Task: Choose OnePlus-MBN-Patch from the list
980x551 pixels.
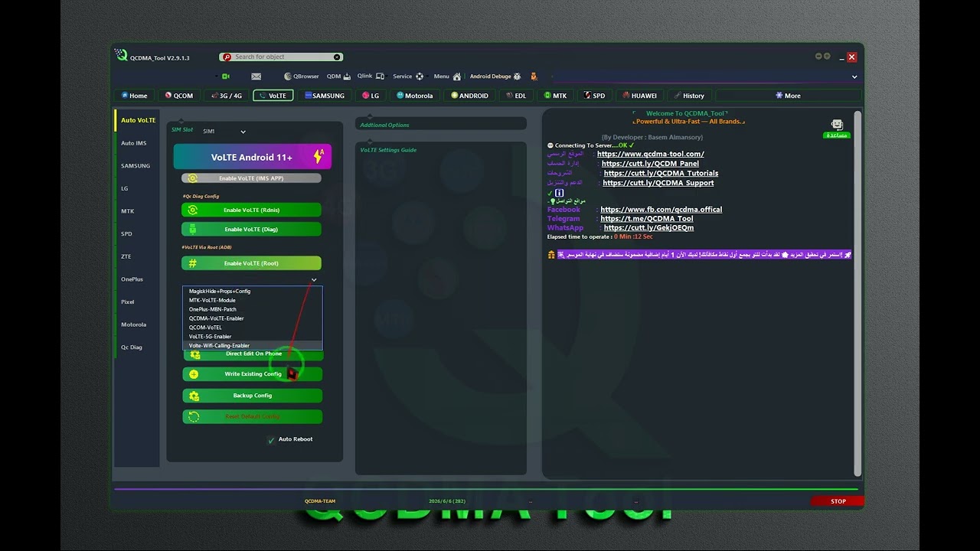Action: (x=253, y=310)
